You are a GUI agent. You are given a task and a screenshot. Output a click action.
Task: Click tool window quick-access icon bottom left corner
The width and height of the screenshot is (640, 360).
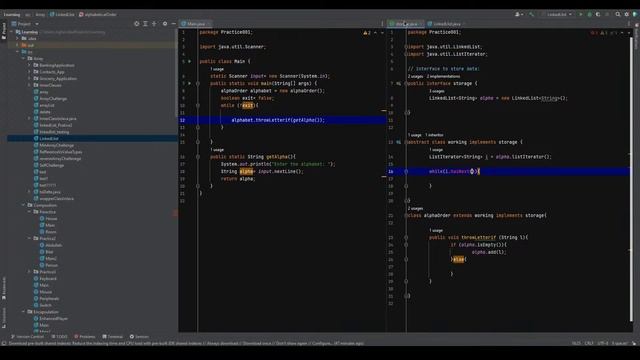pos(4,343)
